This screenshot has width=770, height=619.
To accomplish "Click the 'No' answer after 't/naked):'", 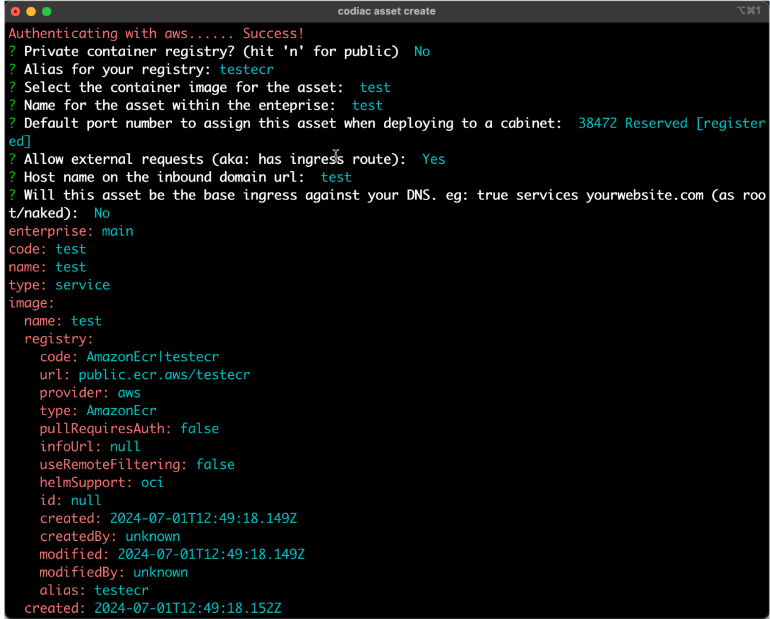I will pos(102,214).
